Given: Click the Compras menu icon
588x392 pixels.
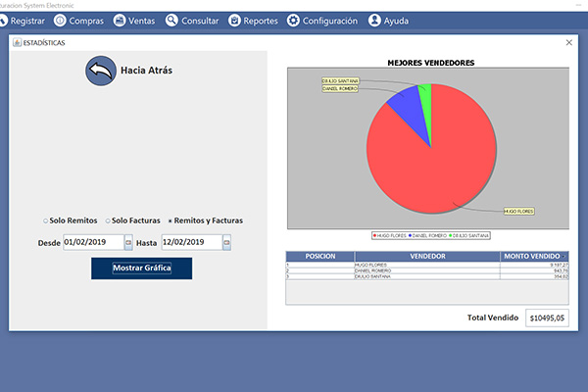Looking at the screenshot, I should [x=62, y=21].
